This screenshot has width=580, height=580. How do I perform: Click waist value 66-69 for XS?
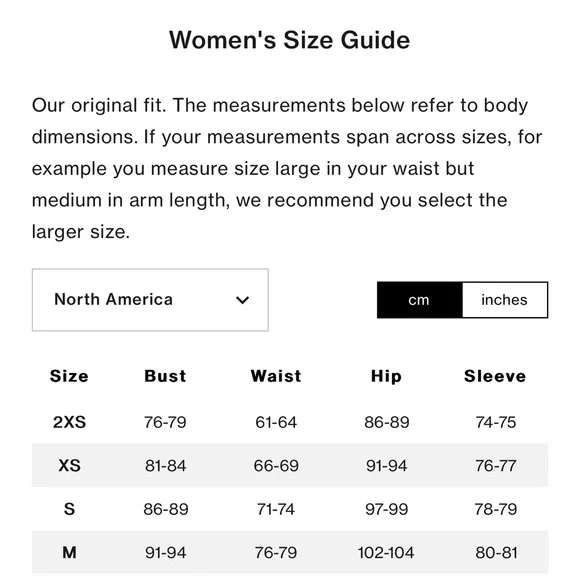point(276,466)
